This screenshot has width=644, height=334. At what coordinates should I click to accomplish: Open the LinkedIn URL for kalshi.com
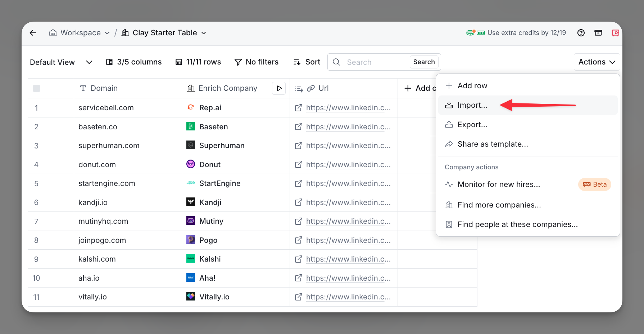348,259
